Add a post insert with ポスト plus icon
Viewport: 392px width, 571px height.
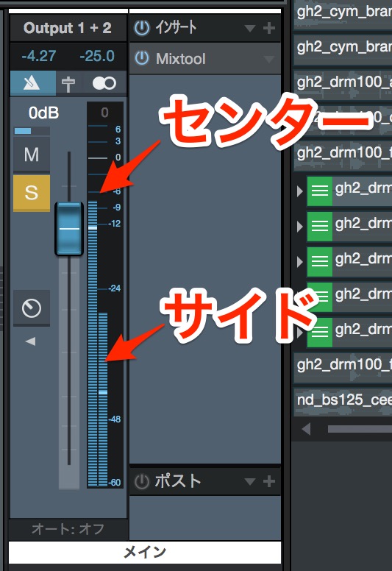[x=269, y=481]
